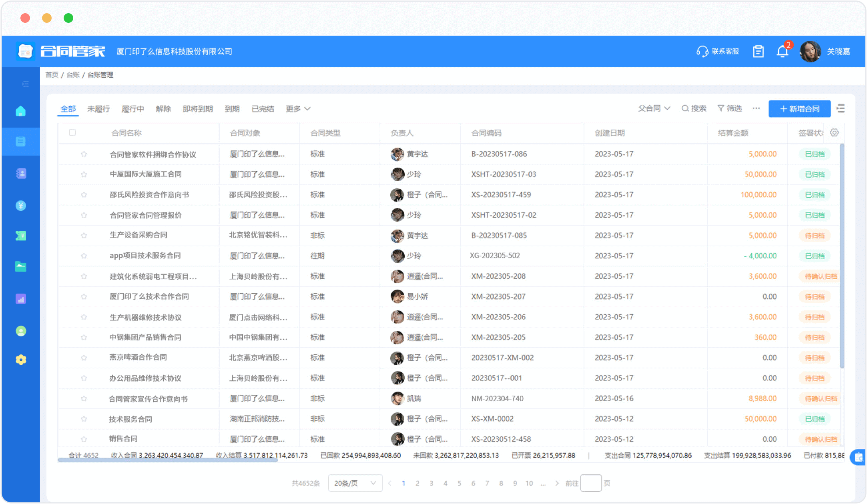Switch to the 未履行 tab
This screenshot has height=504, width=867.
click(98, 109)
